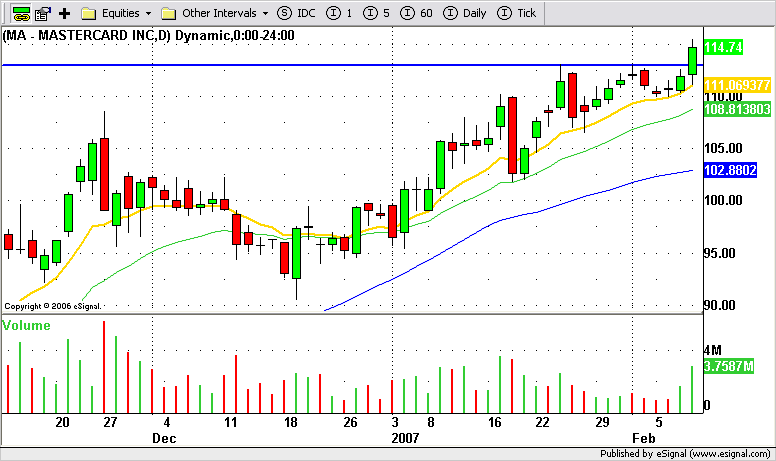Image resolution: width=776 pixels, height=461 pixels.
Task: Click the circled S icon beside IDC
Action: point(284,13)
